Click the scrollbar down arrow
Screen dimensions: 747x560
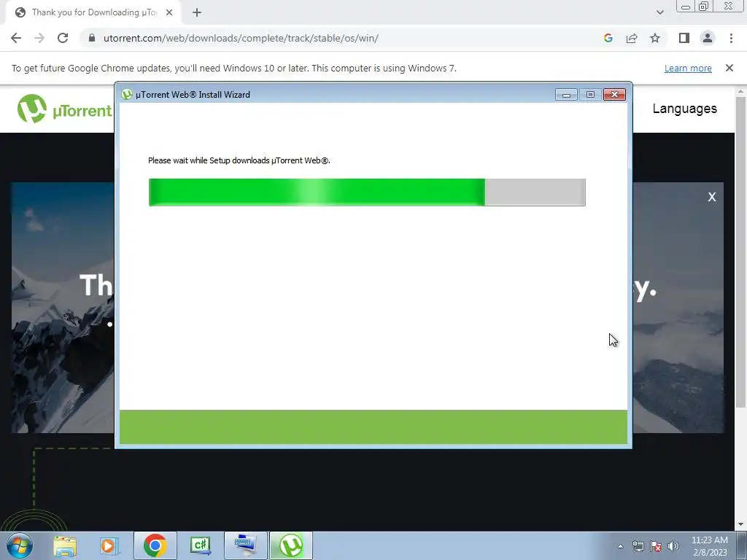740,524
